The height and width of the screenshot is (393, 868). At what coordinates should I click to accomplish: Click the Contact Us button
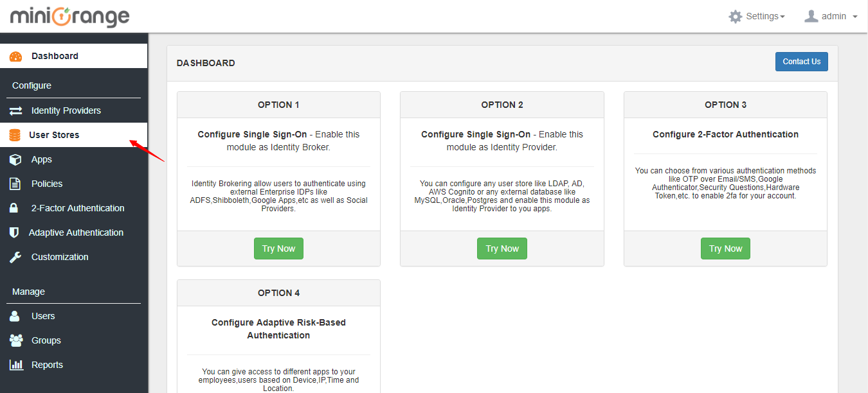tap(801, 61)
